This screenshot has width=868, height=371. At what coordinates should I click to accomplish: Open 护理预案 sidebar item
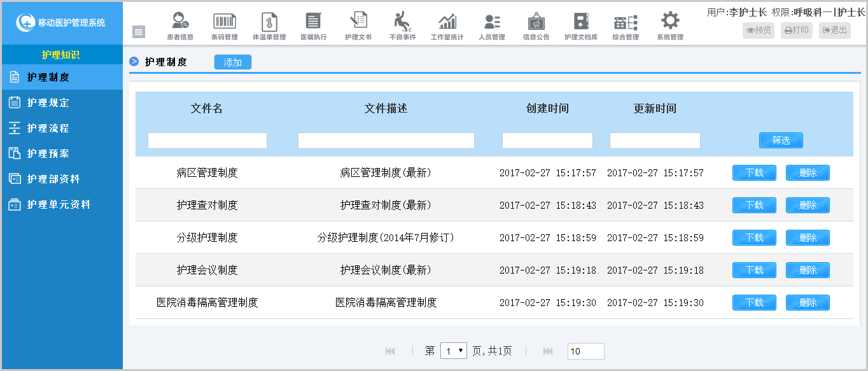pyautogui.click(x=48, y=153)
